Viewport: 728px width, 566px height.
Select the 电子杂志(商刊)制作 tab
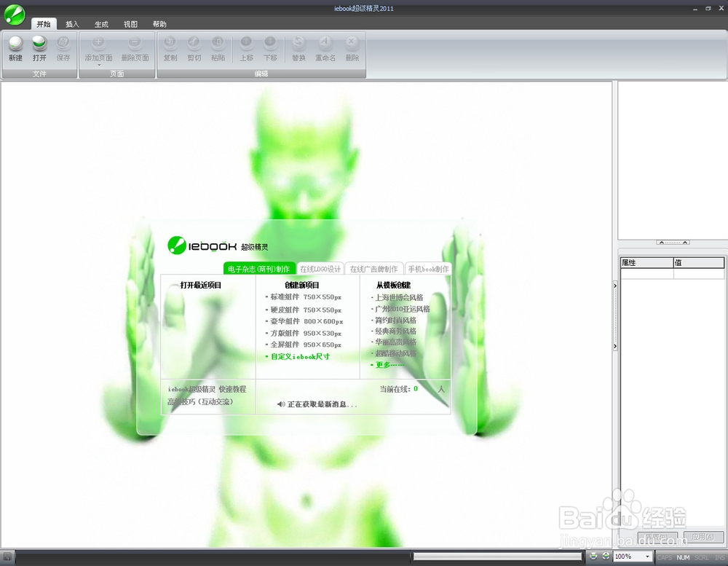(x=259, y=269)
